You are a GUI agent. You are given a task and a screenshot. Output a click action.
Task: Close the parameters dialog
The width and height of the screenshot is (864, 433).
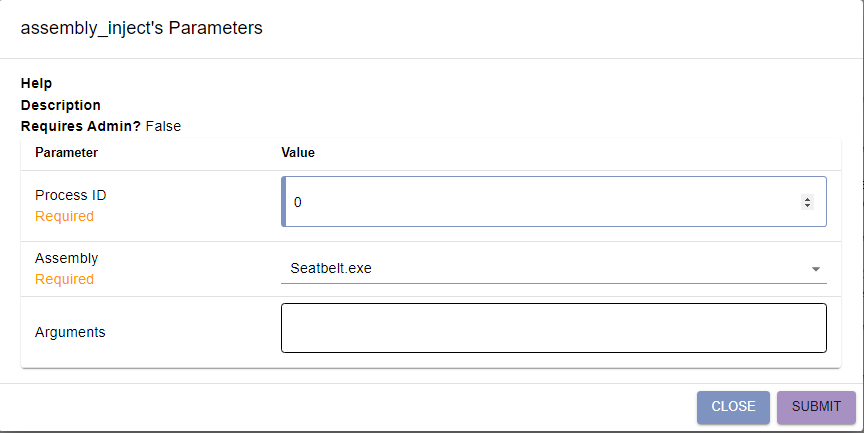[733, 407]
